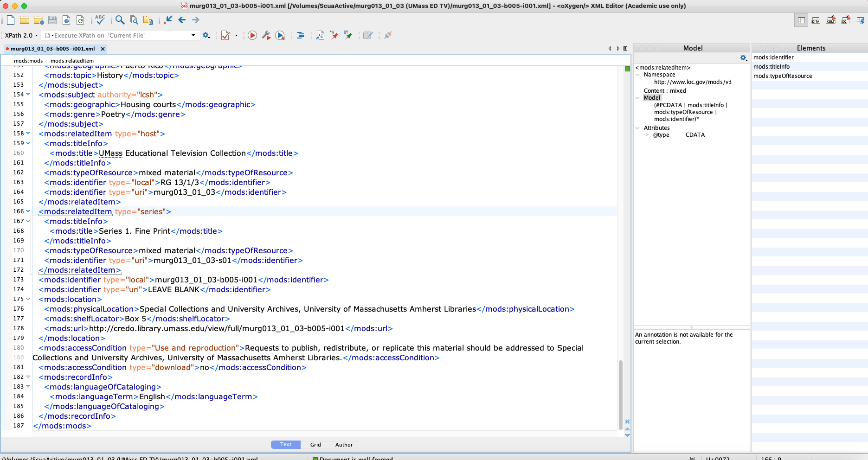Image resolution: width=868 pixels, height=460 pixels.
Task: Click the Execute XPath input field
Action: (x=121, y=35)
